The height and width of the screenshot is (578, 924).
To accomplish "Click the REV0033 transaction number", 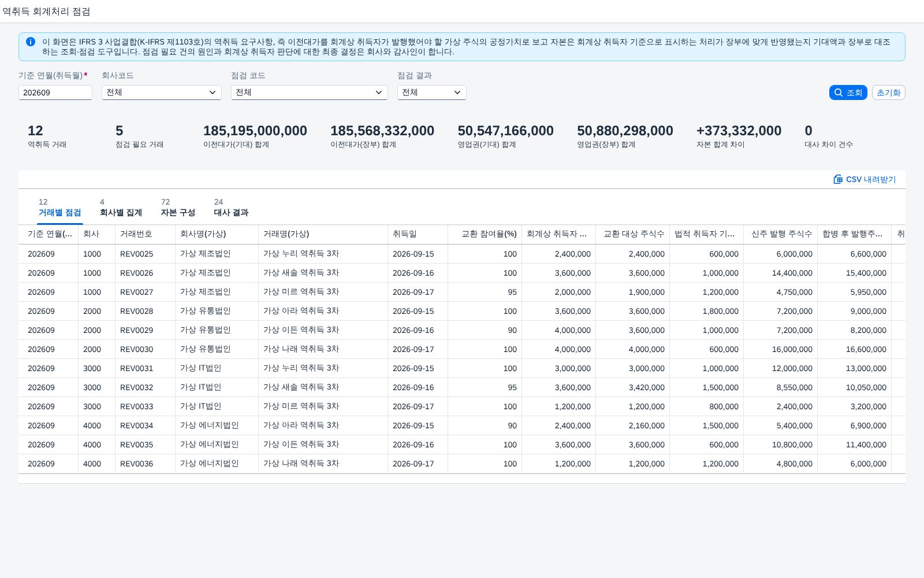I will (137, 406).
